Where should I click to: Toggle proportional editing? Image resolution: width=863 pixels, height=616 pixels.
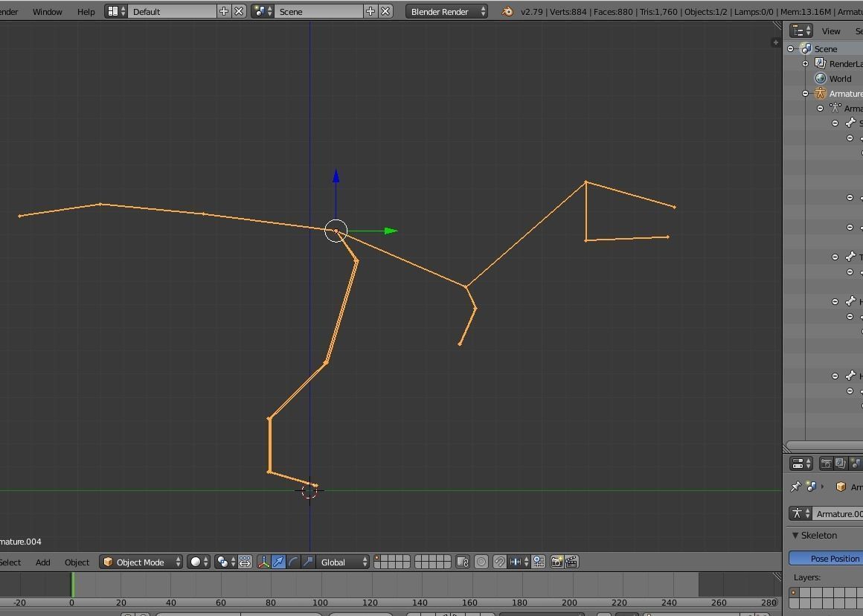481,562
